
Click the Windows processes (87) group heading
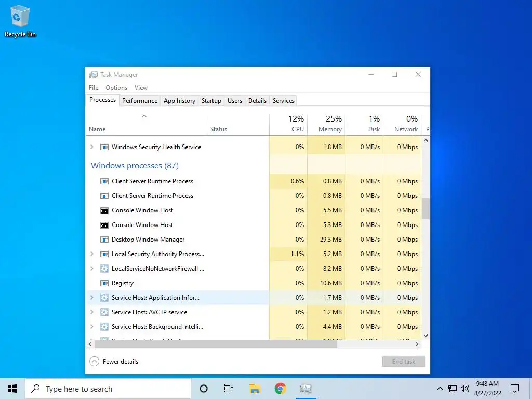pos(135,166)
